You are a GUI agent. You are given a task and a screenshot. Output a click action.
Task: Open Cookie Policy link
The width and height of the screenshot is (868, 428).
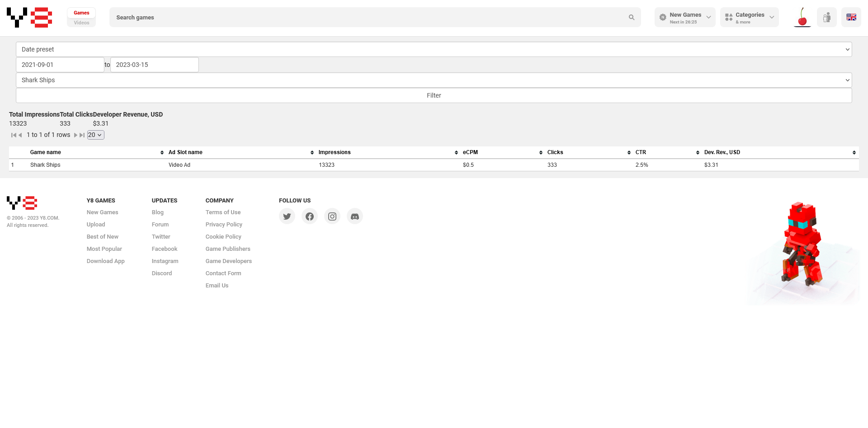[223, 237]
